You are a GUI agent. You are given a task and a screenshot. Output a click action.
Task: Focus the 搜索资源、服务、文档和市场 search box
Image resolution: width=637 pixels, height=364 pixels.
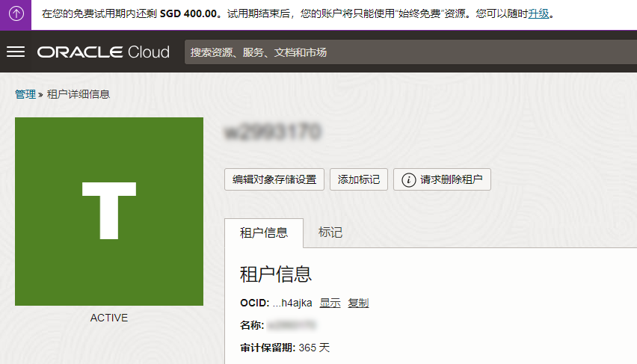click(404, 52)
